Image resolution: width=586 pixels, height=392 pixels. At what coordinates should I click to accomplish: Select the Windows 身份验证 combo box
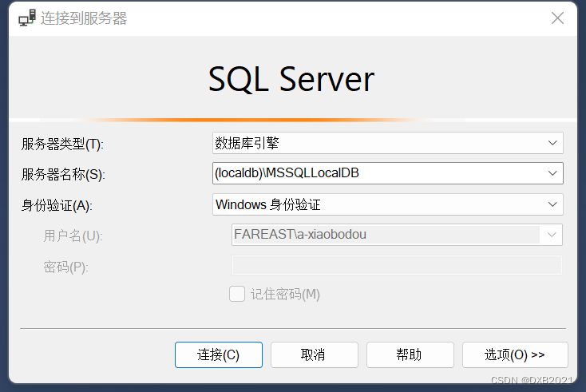[387, 204]
